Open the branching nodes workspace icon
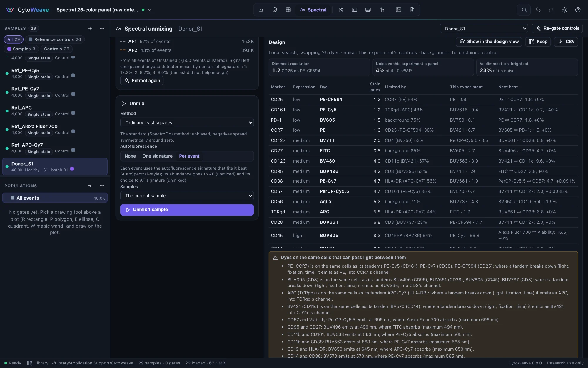This screenshot has height=368, width=588. point(341,10)
